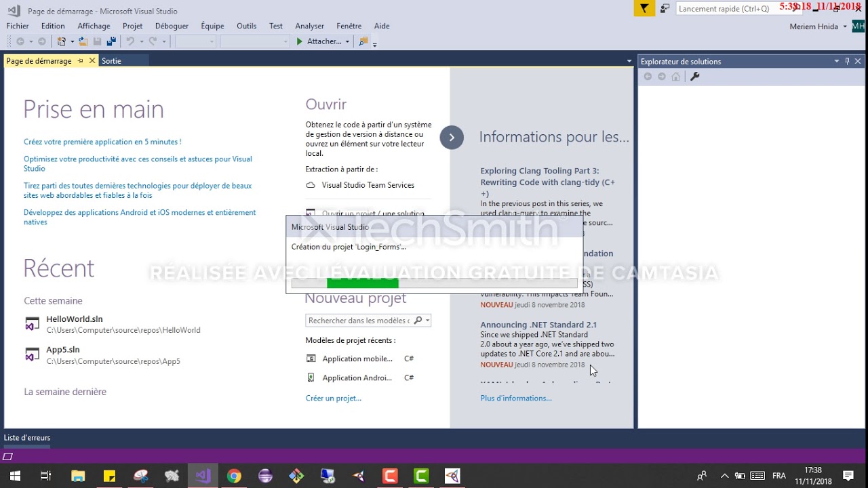Viewport: 868px width, 488px height.
Task: Click the Solution Explorer Home icon
Action: (675, 77)
